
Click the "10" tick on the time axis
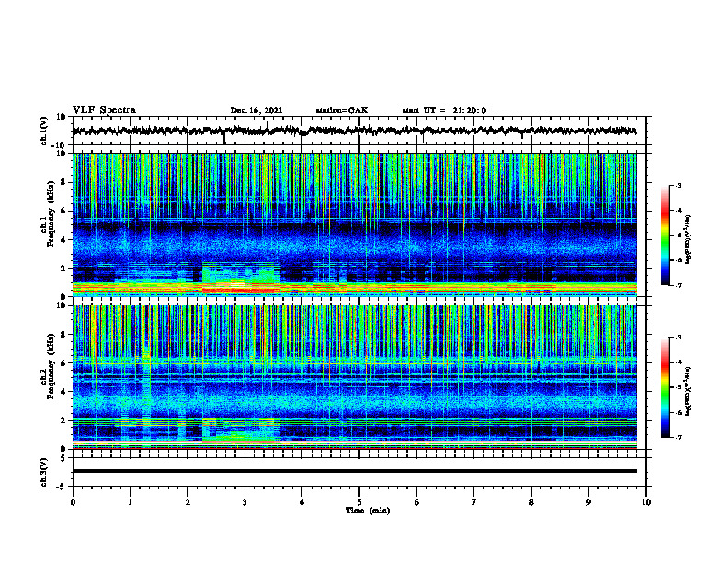[x=646, y=502]
